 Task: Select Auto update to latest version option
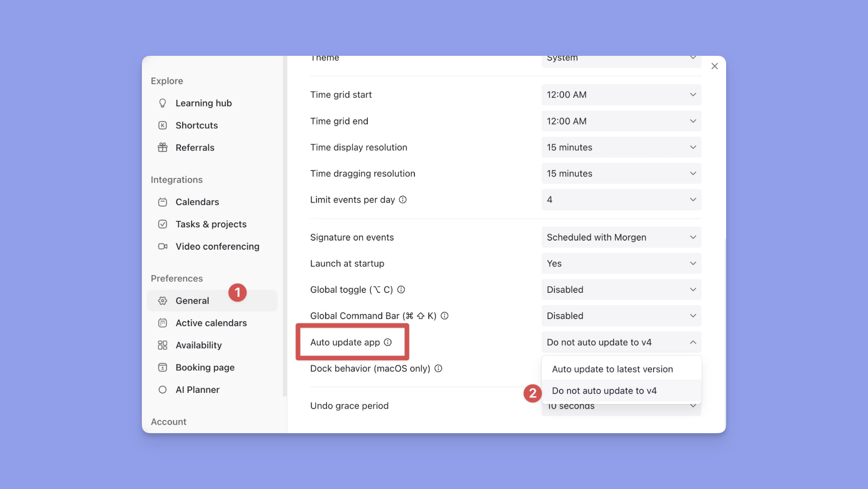tap(612, 369)
